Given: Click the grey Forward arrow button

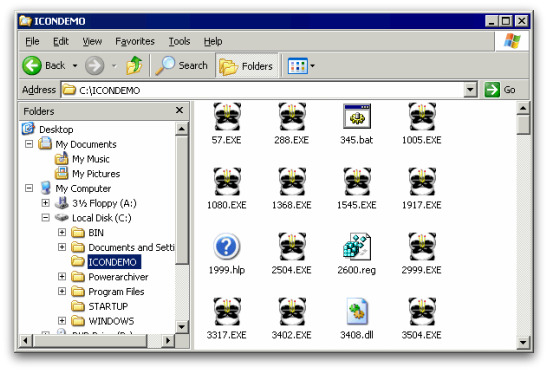Looking at the screenshot, I should (95, 65).
